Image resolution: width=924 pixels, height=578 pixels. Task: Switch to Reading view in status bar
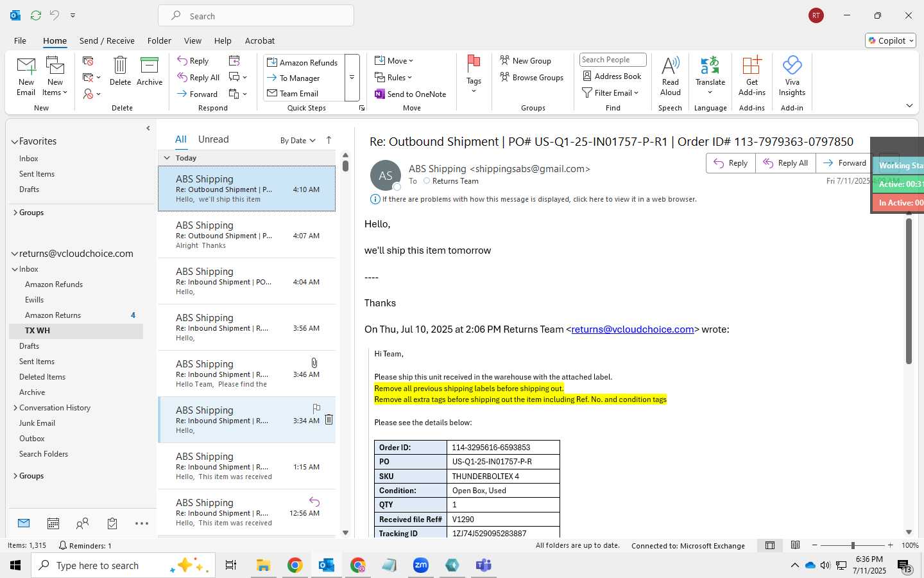point(796,545)
